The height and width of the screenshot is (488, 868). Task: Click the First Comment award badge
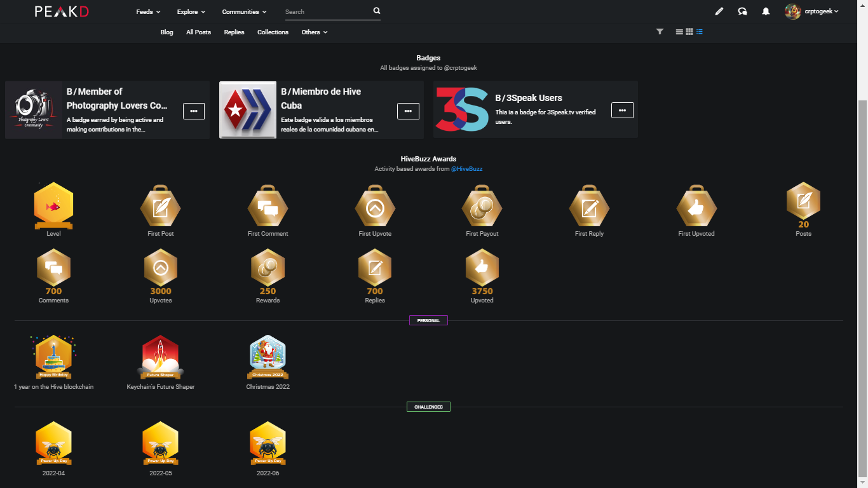point(268,207)
